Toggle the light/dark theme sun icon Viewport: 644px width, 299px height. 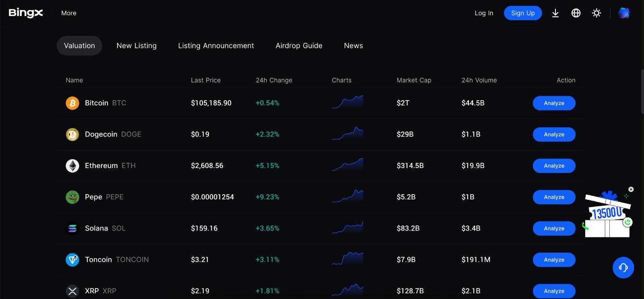coord(597,13)
